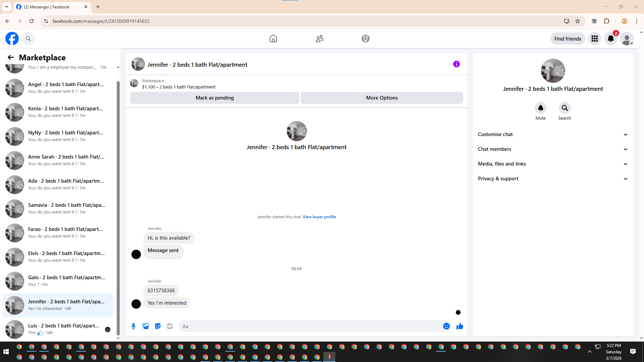Open Galo's apartment conversation
The width and height of the screenshot is (644, 362).
click(x=58, y=281)
